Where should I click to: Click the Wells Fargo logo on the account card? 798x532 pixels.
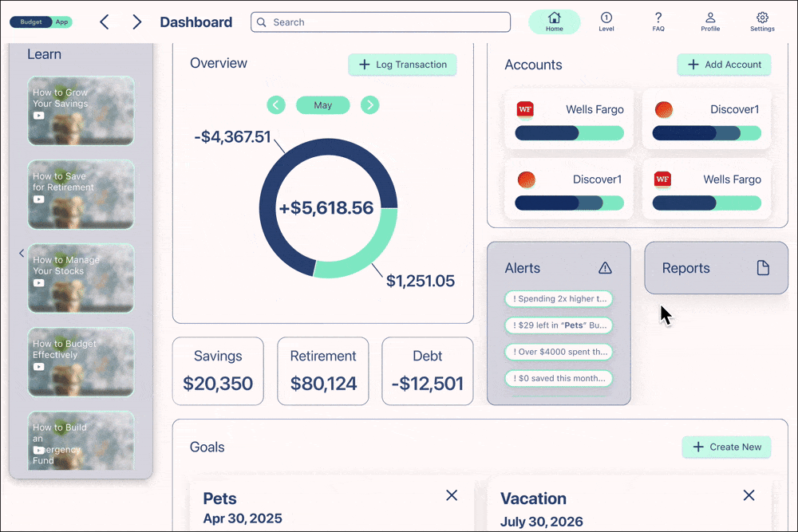pos(525,108)
